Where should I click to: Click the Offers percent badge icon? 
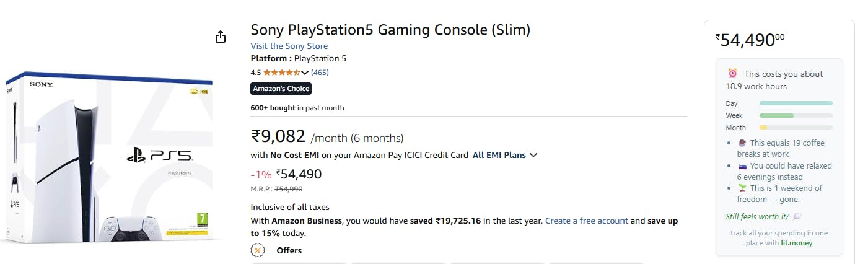point(258,250)
